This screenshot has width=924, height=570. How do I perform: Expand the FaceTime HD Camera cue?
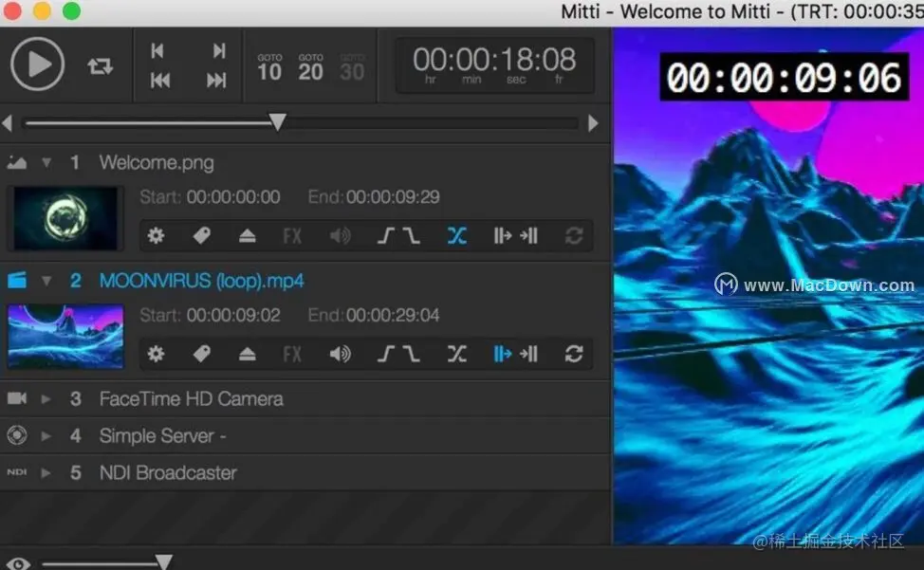46,399
